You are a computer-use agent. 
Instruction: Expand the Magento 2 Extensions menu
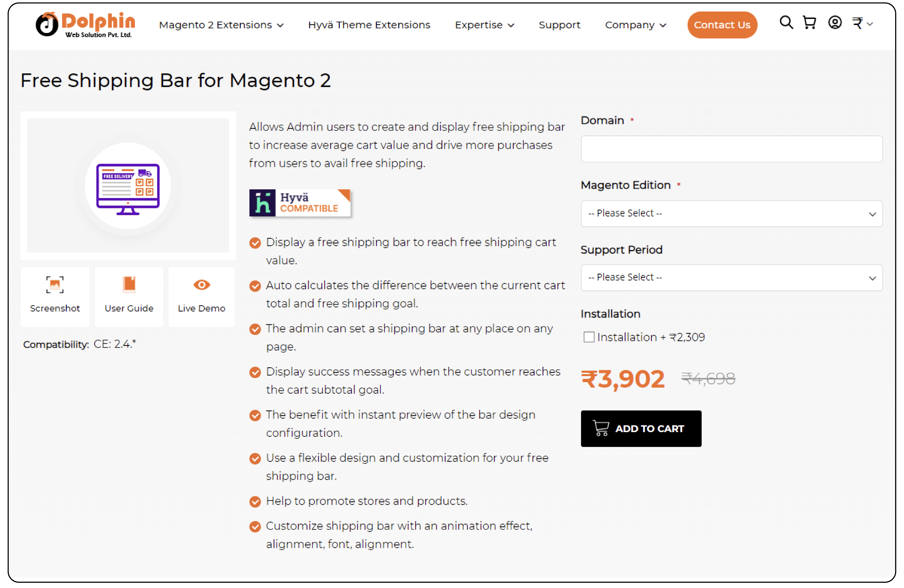[221, 25]
